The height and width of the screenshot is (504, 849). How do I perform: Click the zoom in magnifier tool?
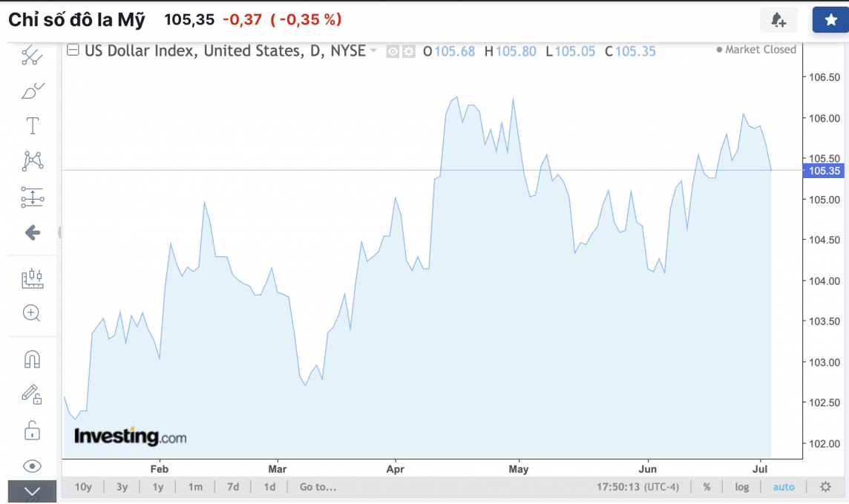tap(32, 313)
